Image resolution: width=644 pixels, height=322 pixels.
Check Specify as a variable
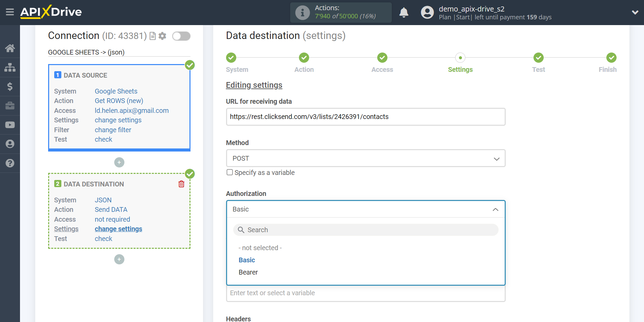[230, 172]
